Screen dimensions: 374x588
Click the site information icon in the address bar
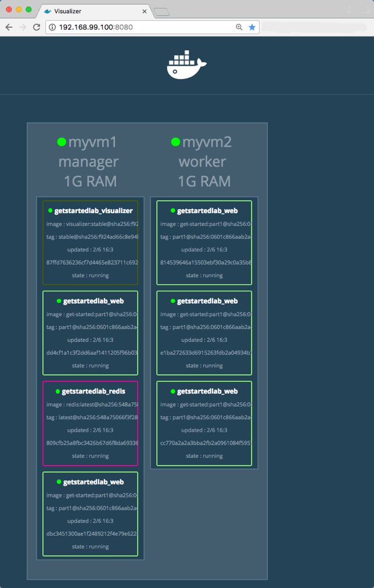coord(52,26)
